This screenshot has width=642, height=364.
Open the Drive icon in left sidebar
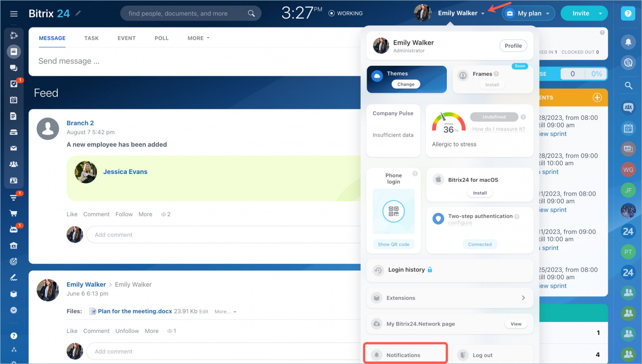pyautogui.click(x=14, y=132)
